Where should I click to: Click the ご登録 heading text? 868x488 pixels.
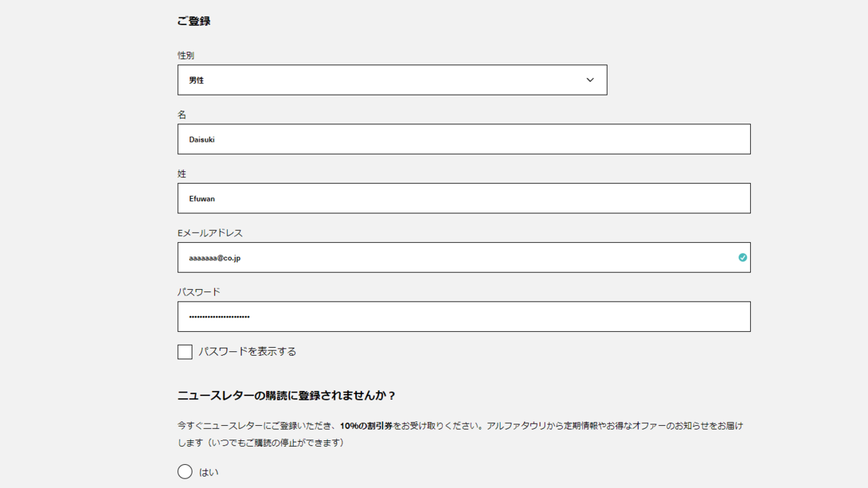click(x=194, y=21)
